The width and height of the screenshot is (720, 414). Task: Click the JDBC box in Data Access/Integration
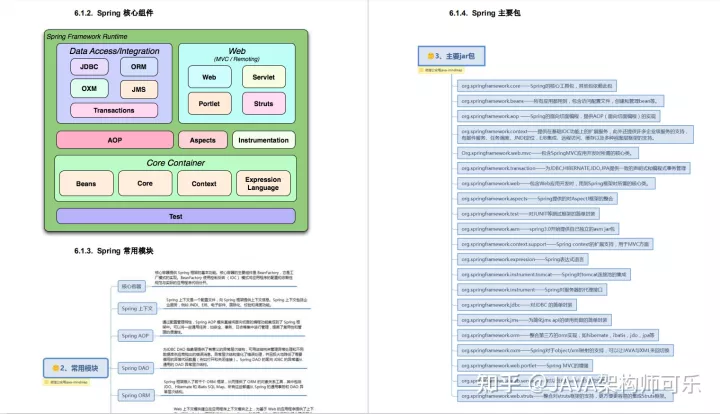[89, 67]
